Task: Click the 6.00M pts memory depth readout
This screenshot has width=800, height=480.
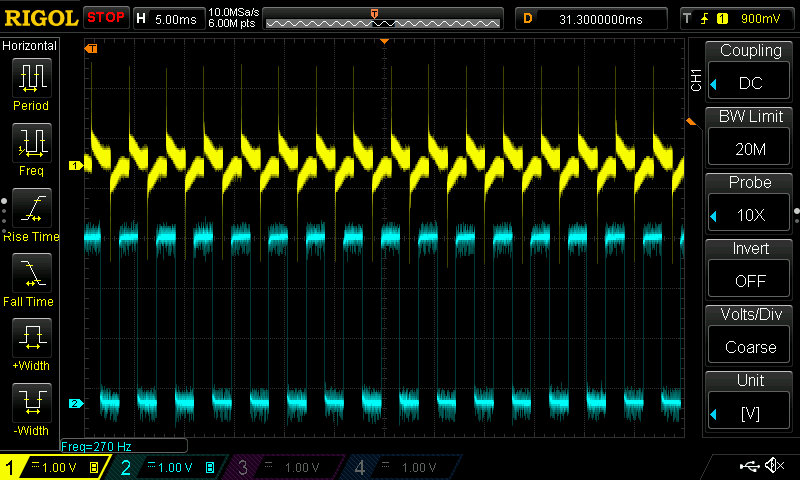Action: click(x=232, y=24)
